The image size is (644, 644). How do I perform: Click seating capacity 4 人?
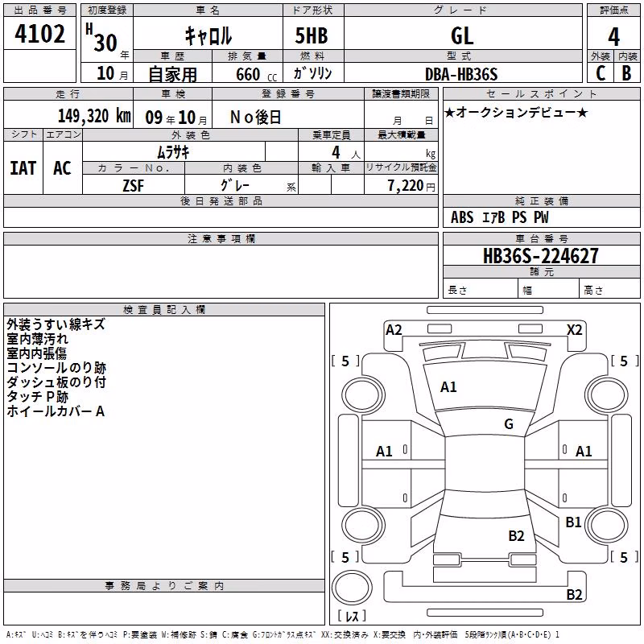click(x=346, y=153)
